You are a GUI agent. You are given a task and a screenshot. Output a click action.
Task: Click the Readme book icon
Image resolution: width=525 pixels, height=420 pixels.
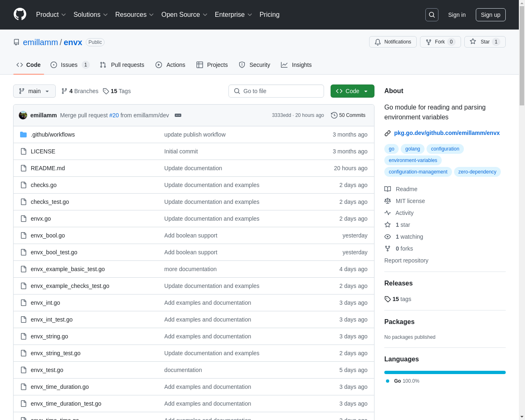tap(388, 189)
